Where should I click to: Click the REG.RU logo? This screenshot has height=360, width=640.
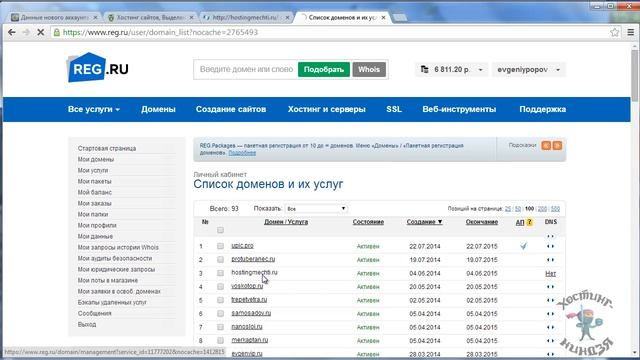[x=98, y=68]
